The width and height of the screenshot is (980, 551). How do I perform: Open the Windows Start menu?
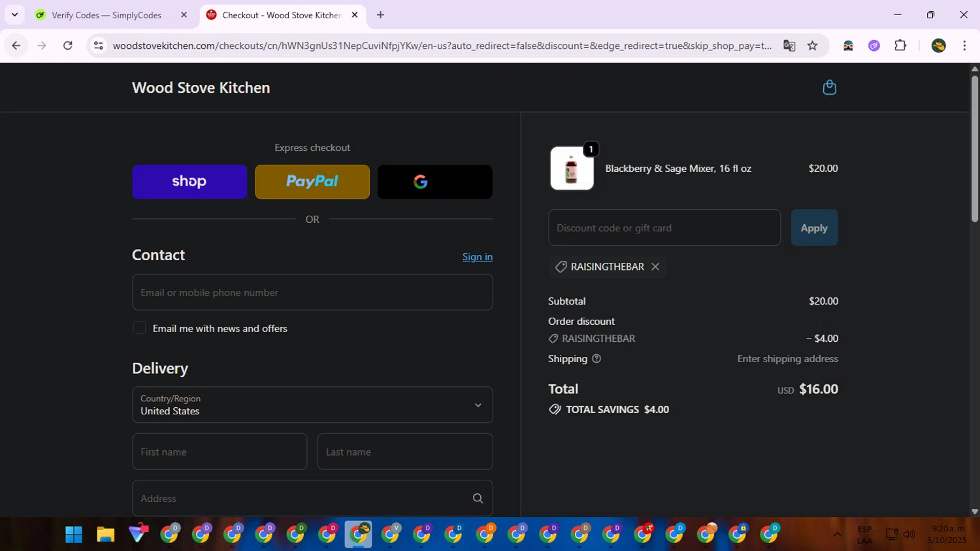(74, 534)
